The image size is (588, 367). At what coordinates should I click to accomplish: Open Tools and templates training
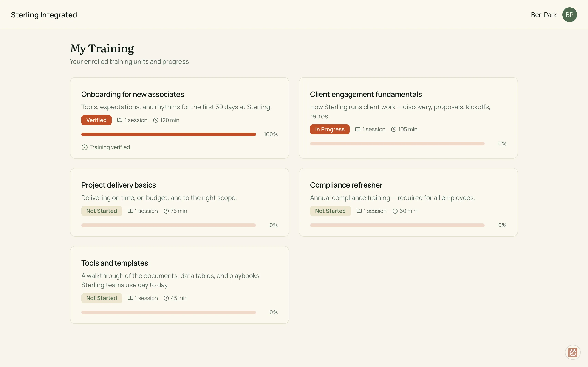(x=115, y=263)
